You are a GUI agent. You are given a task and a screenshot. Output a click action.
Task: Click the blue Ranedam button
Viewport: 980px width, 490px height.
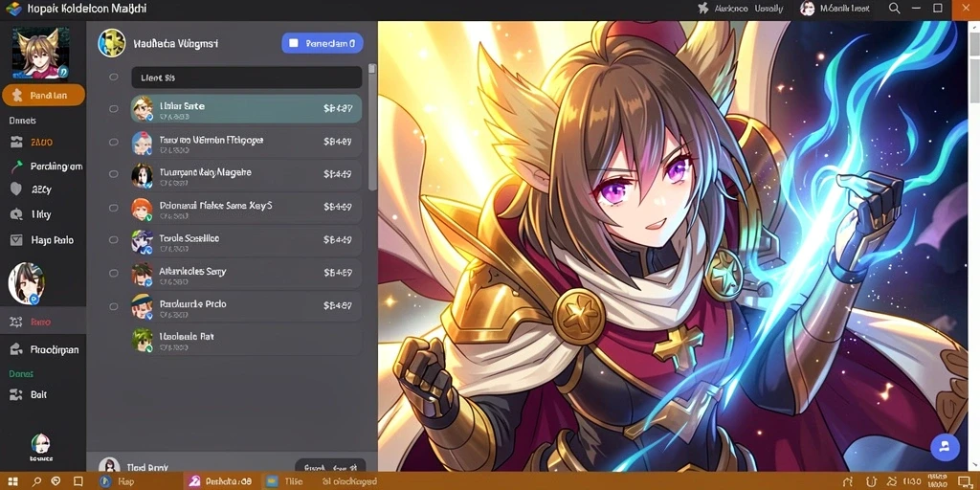click(323, 43)
